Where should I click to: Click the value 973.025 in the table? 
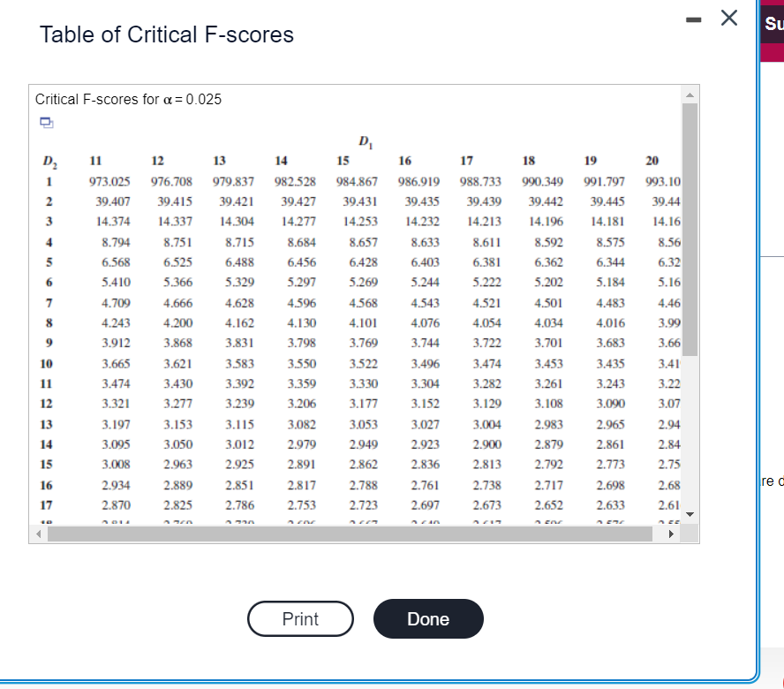click(109, 181)
